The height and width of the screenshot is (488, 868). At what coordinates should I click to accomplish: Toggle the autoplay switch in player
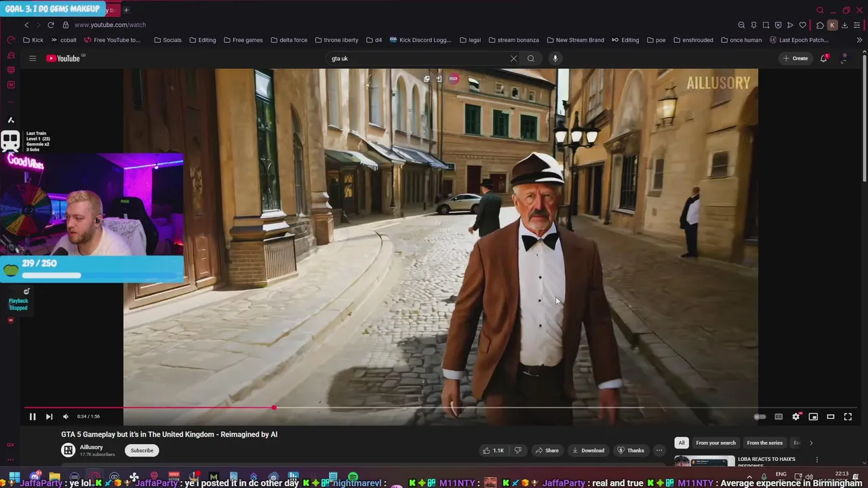coord(760,416)
